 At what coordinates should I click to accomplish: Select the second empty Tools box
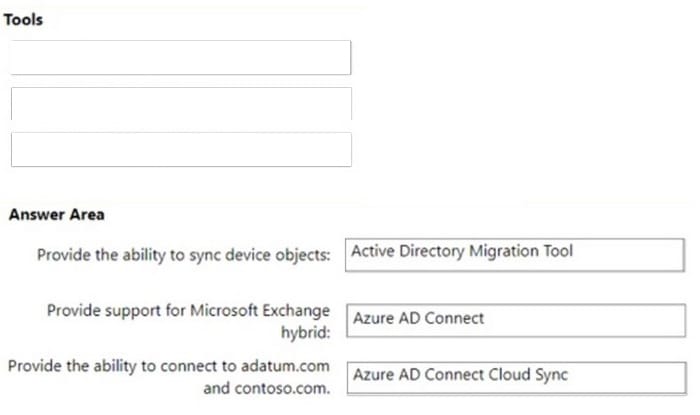(181, 104)
